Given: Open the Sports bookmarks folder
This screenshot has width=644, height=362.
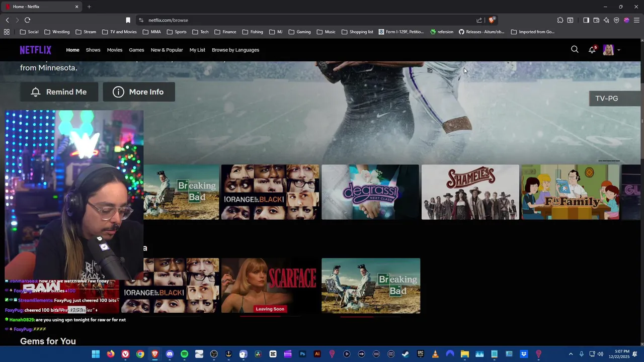Looking at the screenshot, I should (177, 32).
